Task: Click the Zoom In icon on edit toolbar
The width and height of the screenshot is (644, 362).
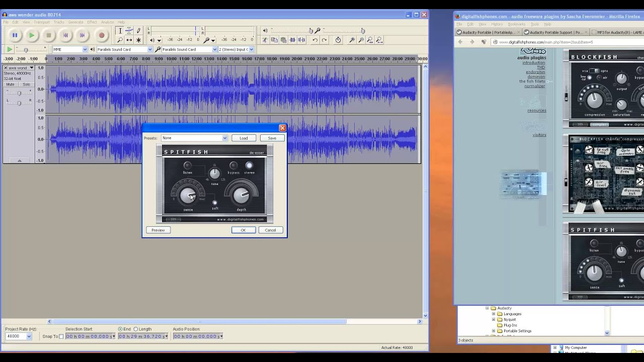Action: tap(352, 40)
